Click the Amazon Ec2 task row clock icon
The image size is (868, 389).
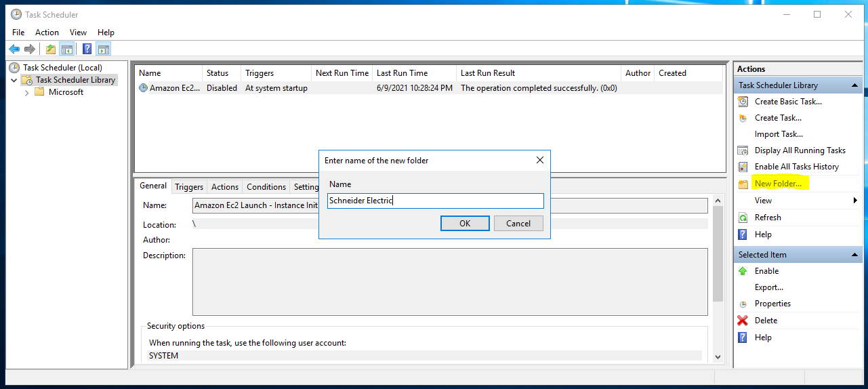[x=143, y=88]
